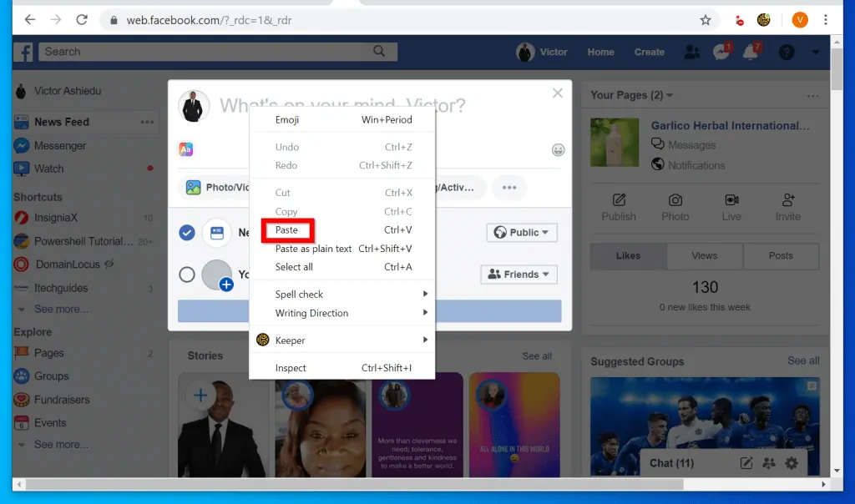Toggle the bookmark star in the address bar
Screen dimensions: 855x504
tap(706, 18)
